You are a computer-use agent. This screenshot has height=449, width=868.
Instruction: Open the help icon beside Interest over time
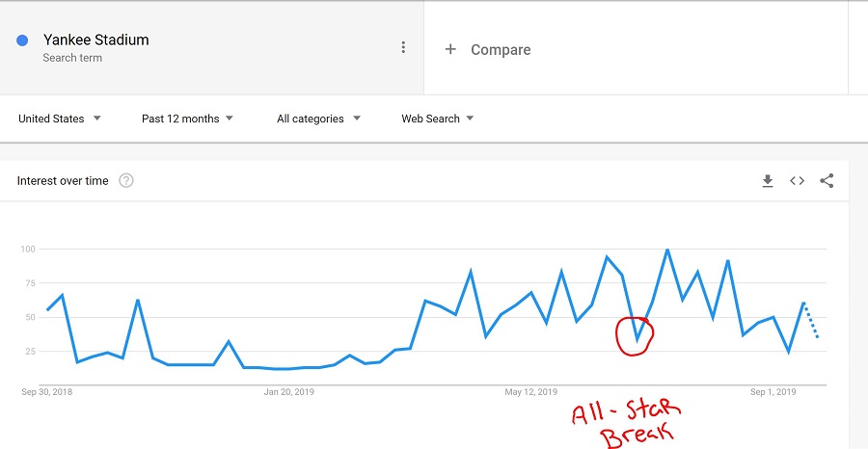[x=126, y=181]
